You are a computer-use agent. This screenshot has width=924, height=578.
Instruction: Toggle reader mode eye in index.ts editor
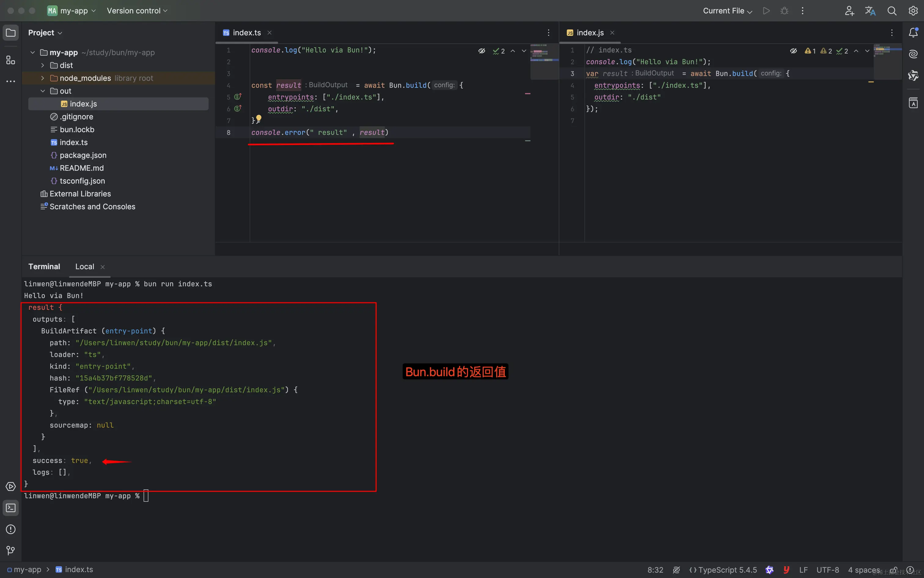[x=482, y=51]
